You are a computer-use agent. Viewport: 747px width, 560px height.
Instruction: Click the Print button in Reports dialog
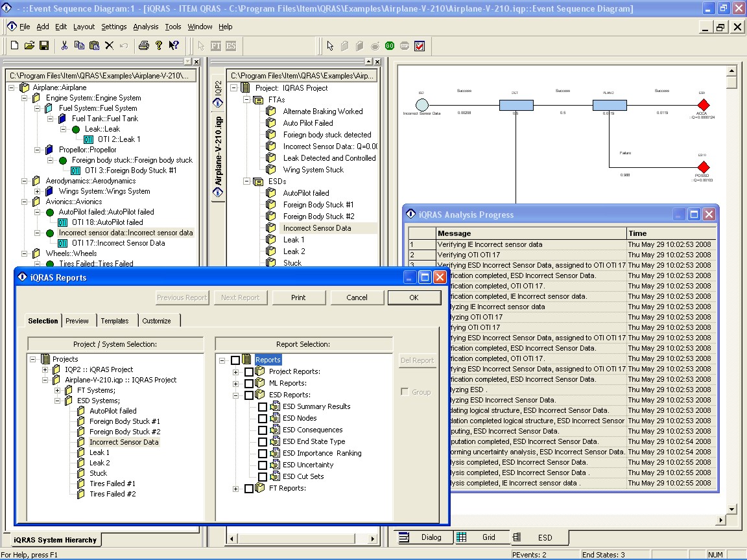click(298, 297)
